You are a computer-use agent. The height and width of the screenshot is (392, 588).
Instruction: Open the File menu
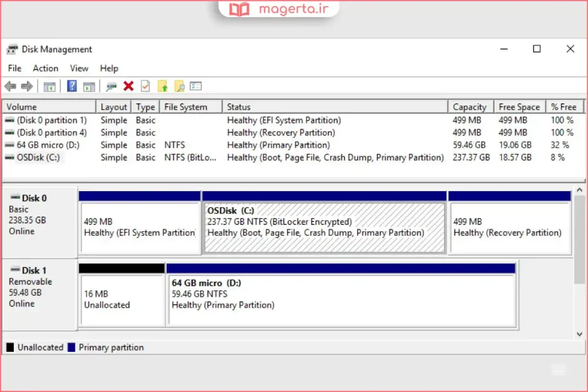(14, 68)
